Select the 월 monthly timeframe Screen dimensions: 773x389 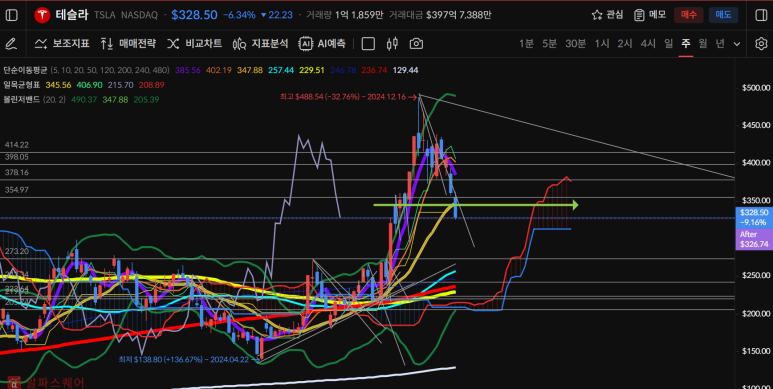pyautogui.click(x=703, y=44)
